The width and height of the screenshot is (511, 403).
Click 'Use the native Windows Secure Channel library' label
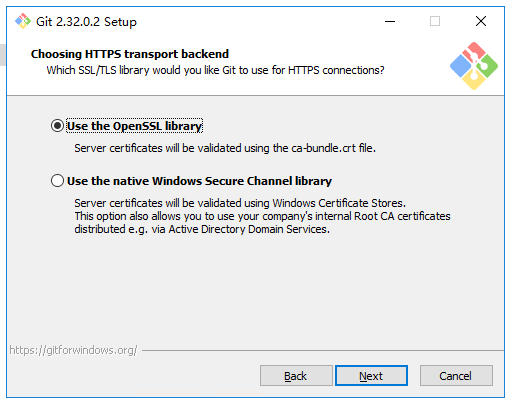(x=199, y=181)
